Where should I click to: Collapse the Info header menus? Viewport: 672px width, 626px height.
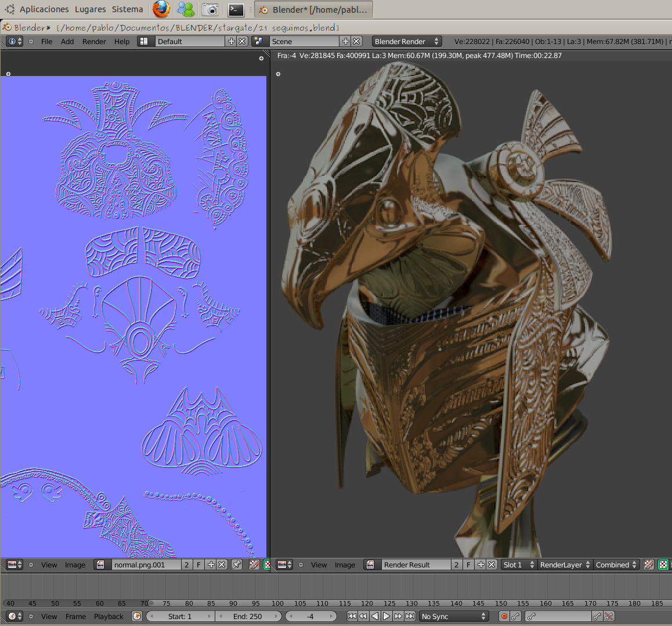[31, 42]
